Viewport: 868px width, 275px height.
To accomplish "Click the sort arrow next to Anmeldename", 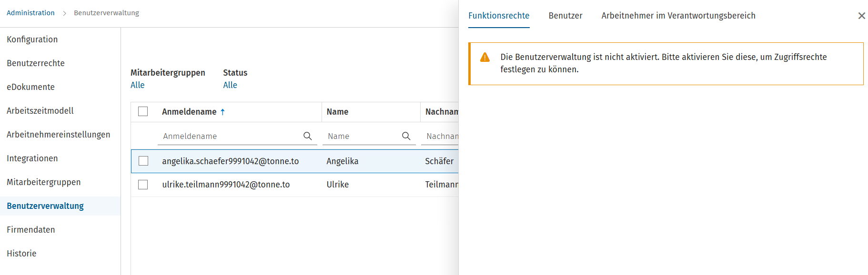I will click(222, 112).
